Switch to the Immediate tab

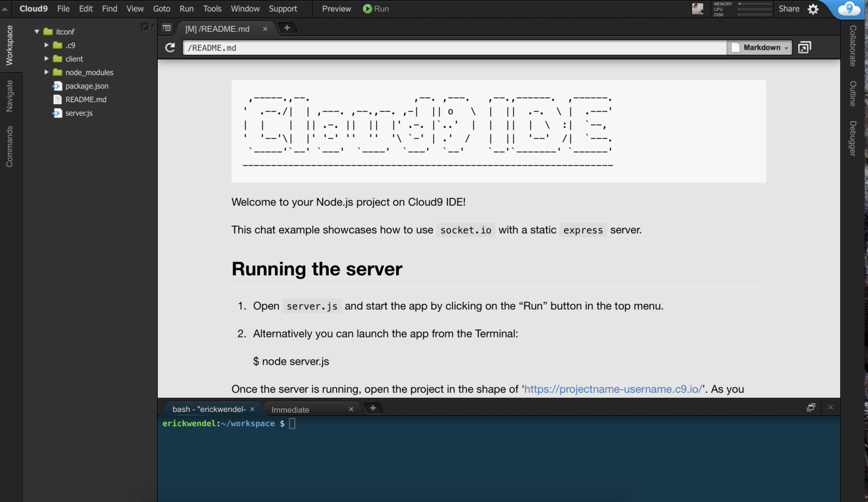[290, 409]
